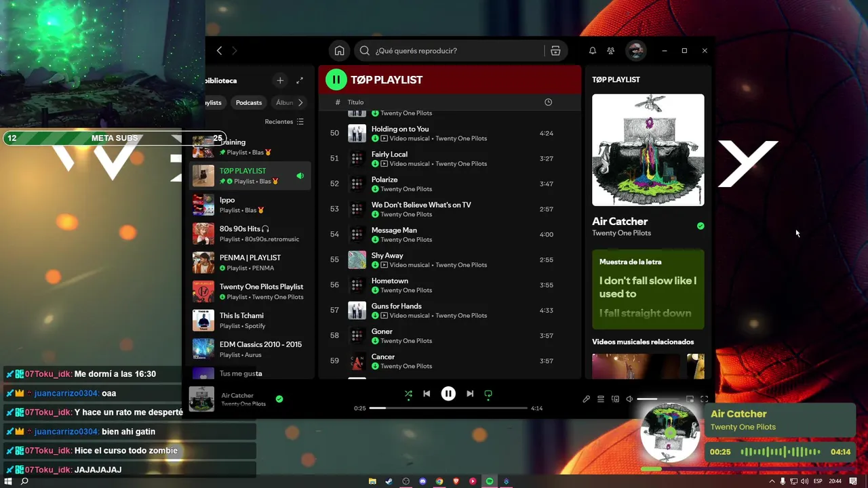Remove Air Catcher from liked in side panel
Image resolution: width=868 pixels, height=488 pixels.
tap(701, 226)
